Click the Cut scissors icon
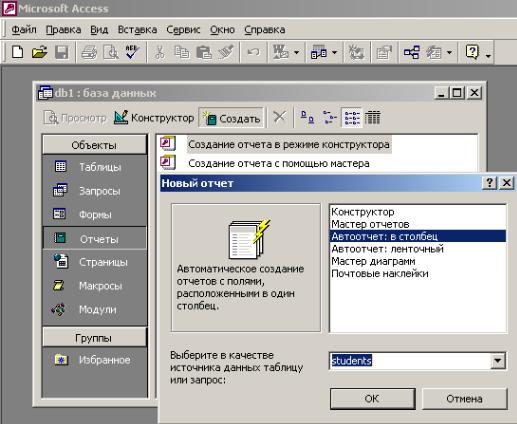517x424 pixels. tap(160, 52)
